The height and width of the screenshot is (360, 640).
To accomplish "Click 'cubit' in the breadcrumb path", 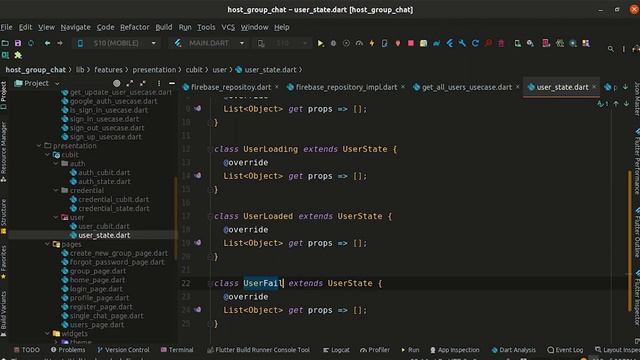I will [194, 70].
